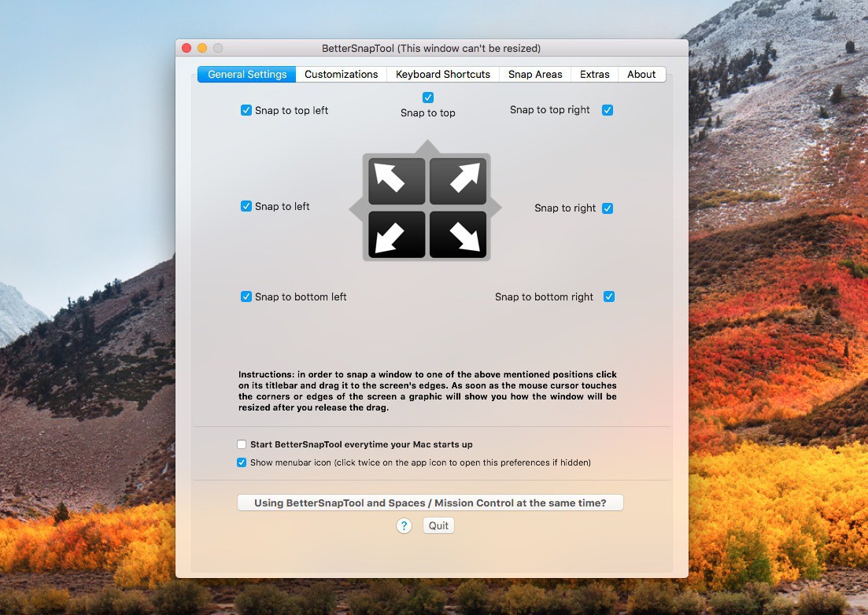Switch to the Customizations tab
Viewport: 868px width, 615px height.
(x=341, y=74)
